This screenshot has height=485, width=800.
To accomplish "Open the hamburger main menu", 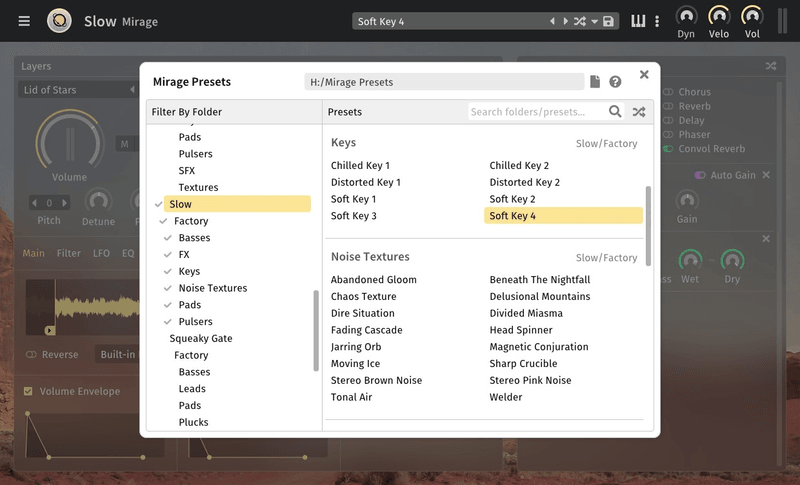I will [24, 21].
